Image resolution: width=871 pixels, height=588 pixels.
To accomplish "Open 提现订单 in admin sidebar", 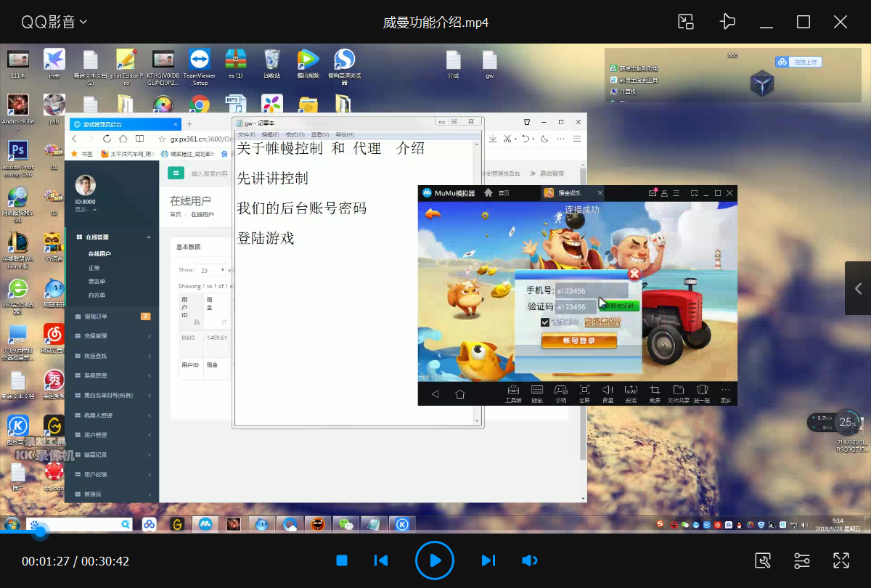I will click(112, 317).
